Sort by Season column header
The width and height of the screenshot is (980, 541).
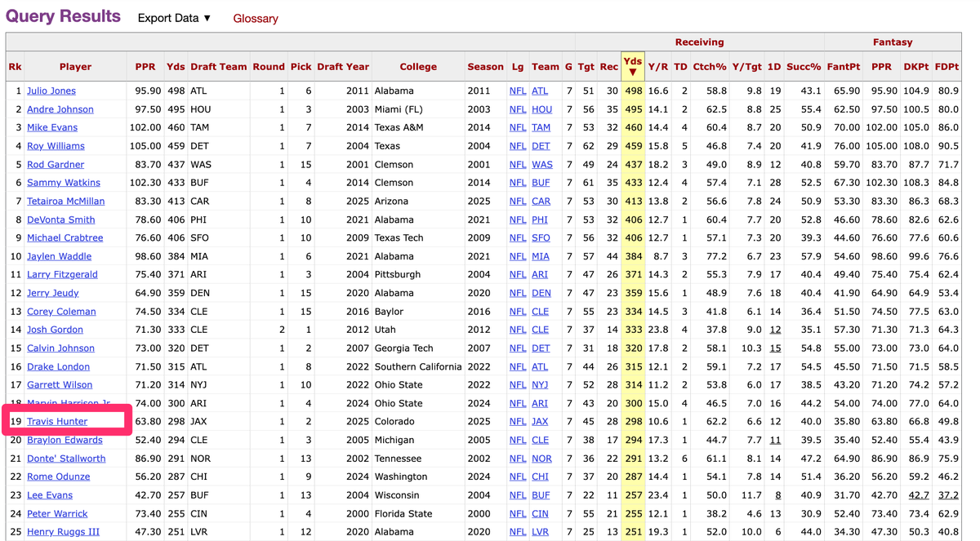tap(485, 67)
